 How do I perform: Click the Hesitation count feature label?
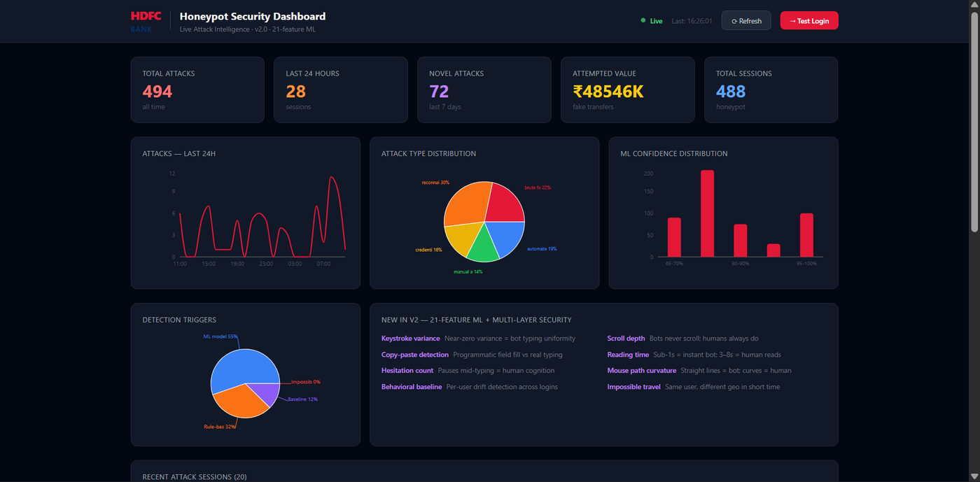[x=407, y=371]
